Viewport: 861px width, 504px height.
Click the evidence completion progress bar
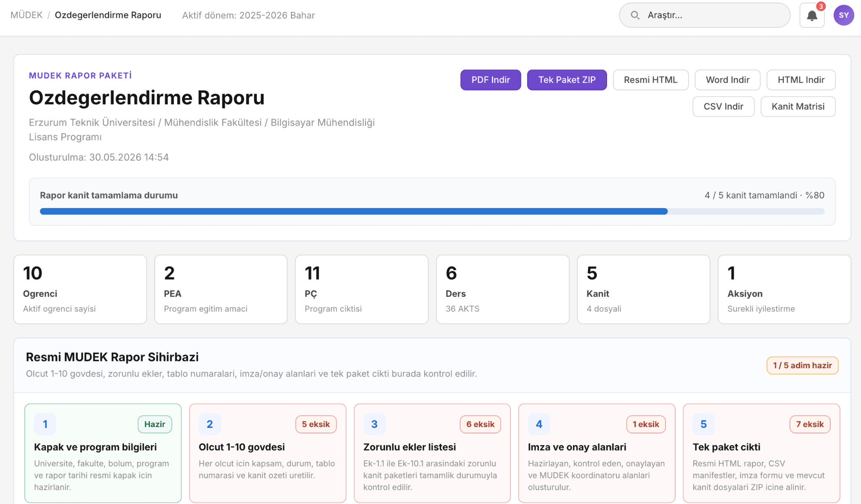pyautogui.click(x=432, y=211)
